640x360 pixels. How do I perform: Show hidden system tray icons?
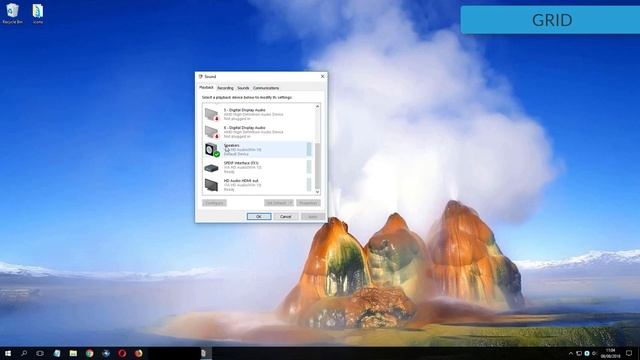tap(571, 353)
